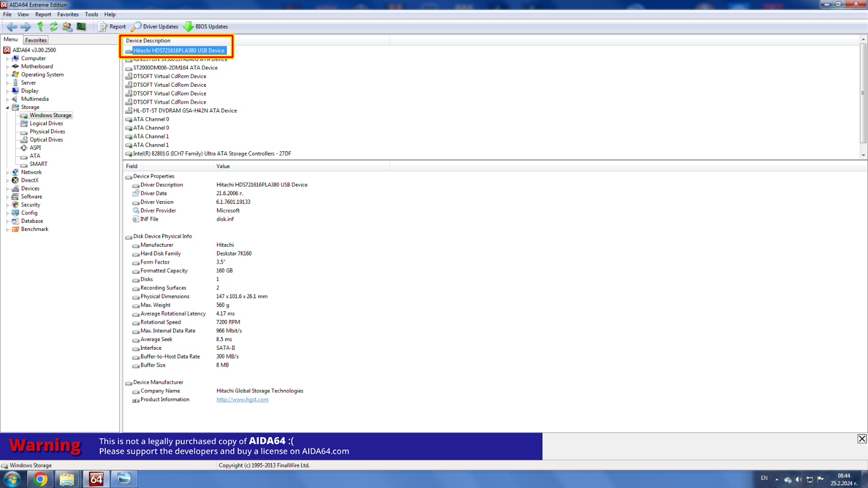Expand the Computer tree node
868x488 pixels.
pyautogui.click(x=8, y=59)
